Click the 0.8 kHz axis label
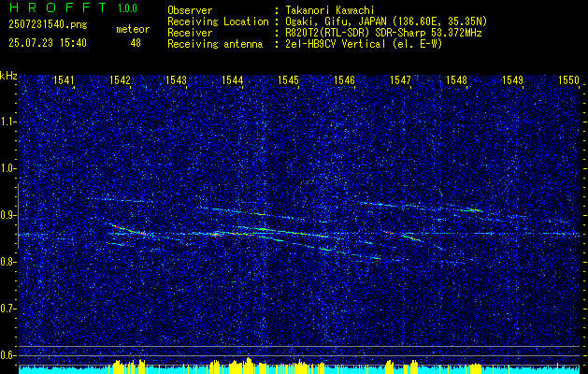588x374 pixels. point(8,262)
